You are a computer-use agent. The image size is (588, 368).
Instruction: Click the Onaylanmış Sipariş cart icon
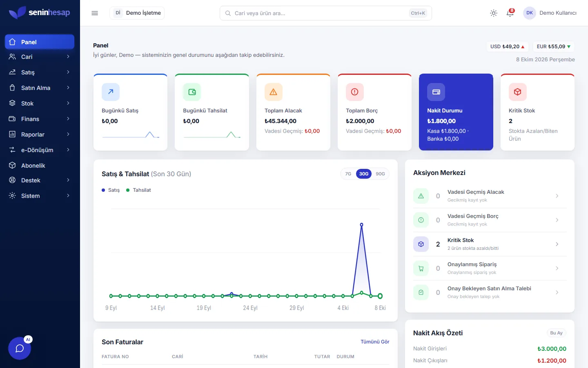421,268
